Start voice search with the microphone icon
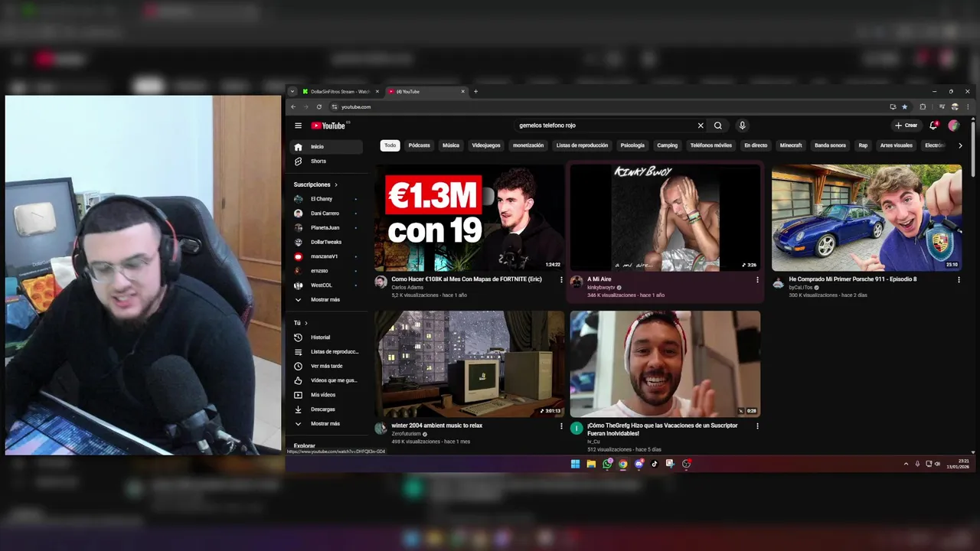 (742, 126)
